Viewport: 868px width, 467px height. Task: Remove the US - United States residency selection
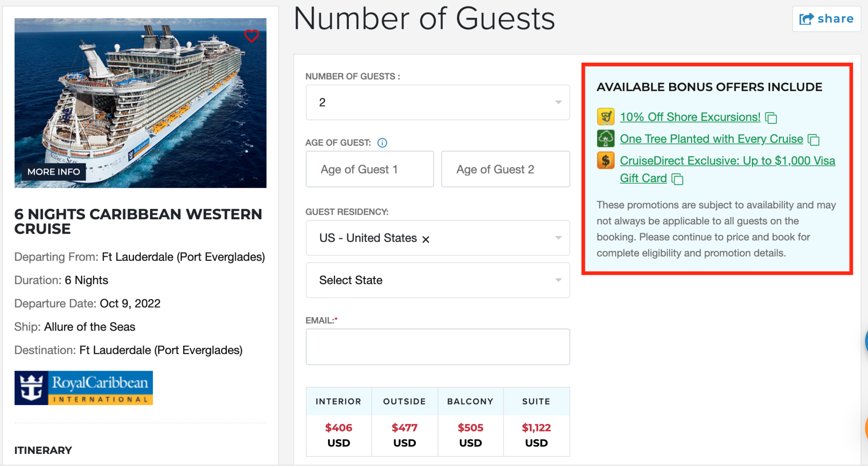426,239
